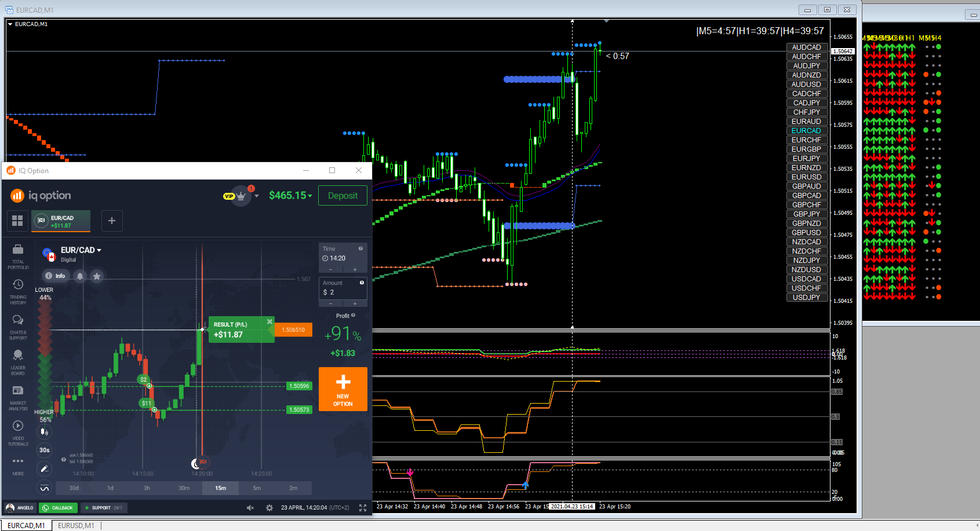The height and width of the screenshot is (531, 980).
Task: Toggle sound mute icon in status bar
Action: [x=250, y=508]
